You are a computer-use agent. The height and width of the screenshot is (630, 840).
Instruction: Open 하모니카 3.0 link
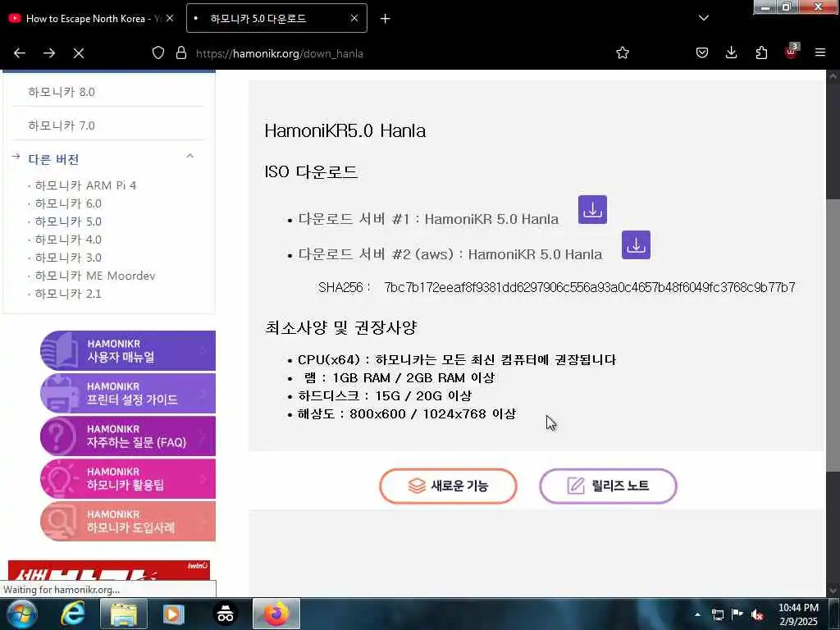[68, 258]
